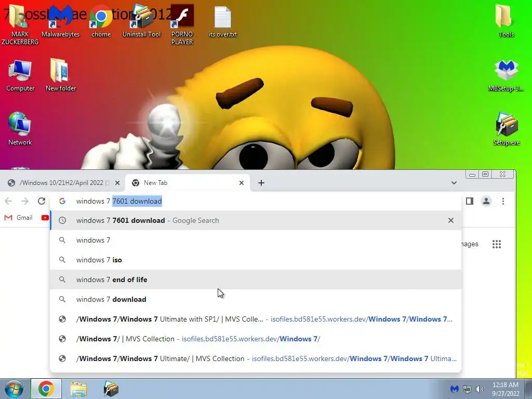Open Windows 7 Ultimate with SP1 history entry
Screen dimensions: 532x399
[256, 319]
